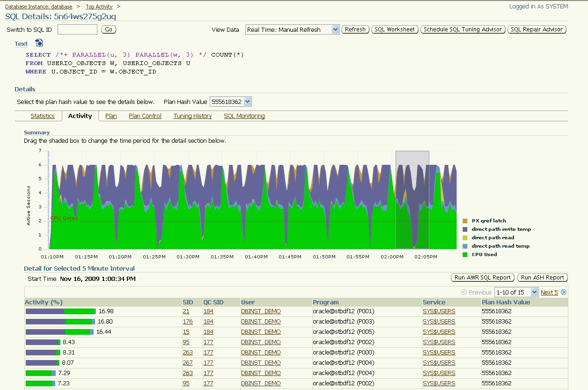Open DBINST_DEMO user in 8.07 row
The width and height of the screenshot is (588, 390).
click(261, 363)
